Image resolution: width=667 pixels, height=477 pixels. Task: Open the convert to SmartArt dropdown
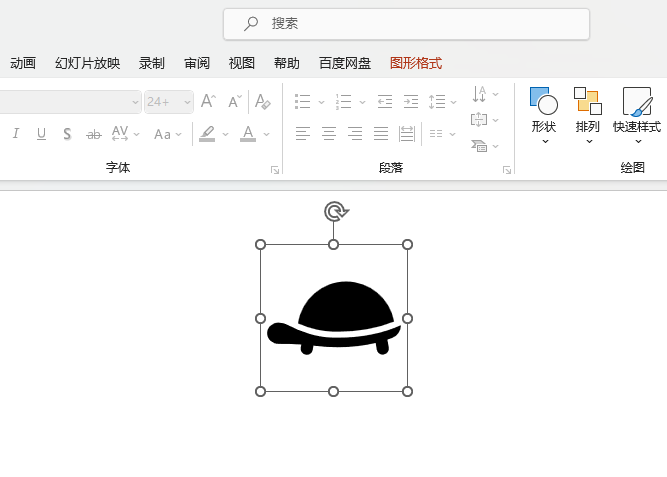tap(485, 146)
